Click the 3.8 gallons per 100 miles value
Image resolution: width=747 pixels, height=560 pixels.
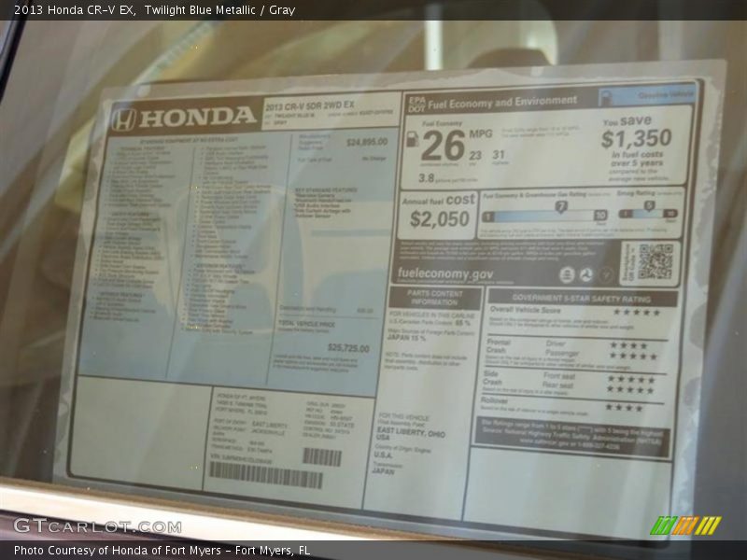point(427,178)
